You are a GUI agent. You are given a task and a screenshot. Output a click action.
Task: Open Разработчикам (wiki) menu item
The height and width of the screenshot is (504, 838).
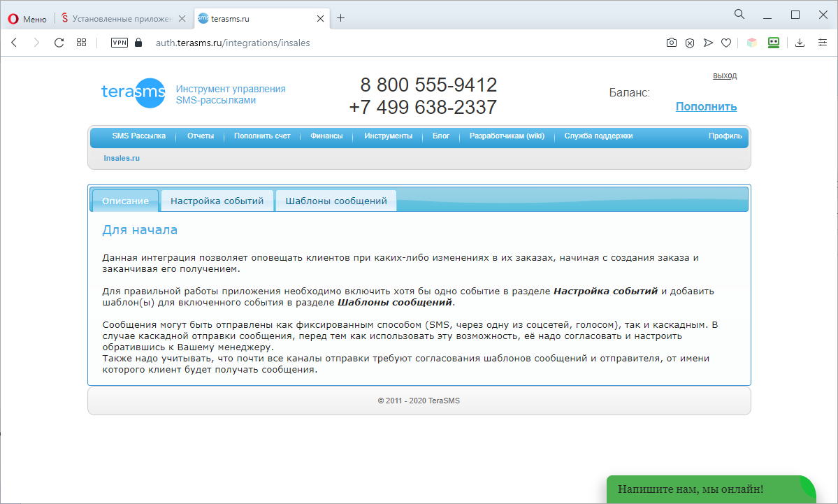click(507, 136)
